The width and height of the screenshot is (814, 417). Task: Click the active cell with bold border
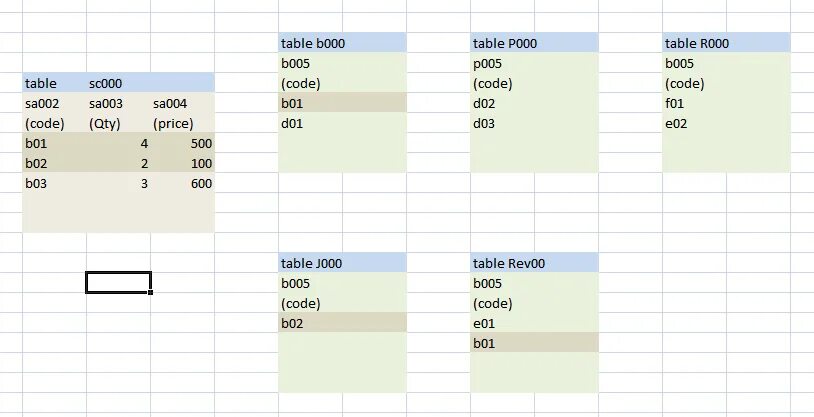tap(118, 283)
